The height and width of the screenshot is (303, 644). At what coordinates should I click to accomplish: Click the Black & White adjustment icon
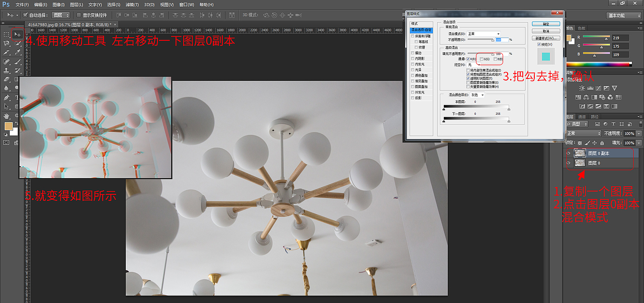(594, 97)
